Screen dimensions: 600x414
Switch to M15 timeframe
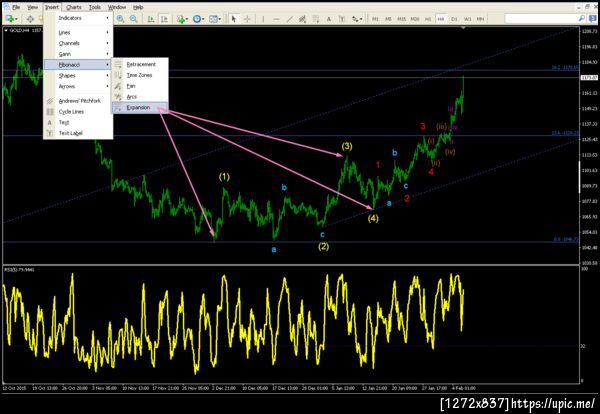coord(401,19)
